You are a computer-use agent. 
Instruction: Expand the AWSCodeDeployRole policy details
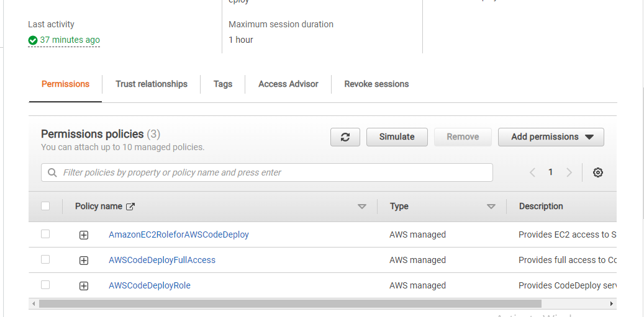84,286
